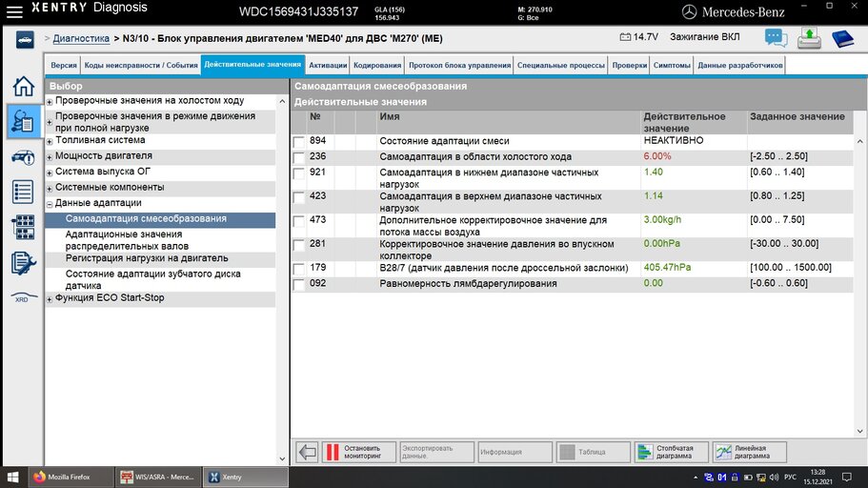
Task: Open the notification center icon
Action: click(846, 477)
